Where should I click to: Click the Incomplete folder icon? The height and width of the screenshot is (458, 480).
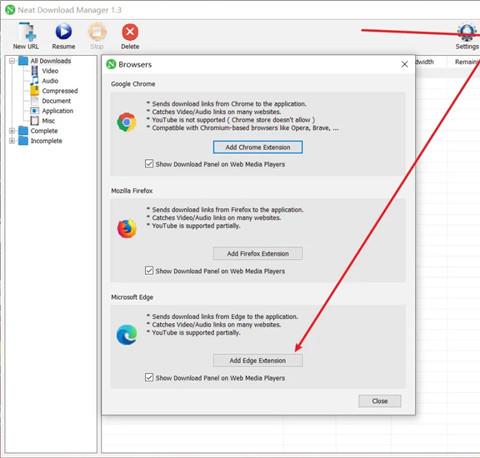coord(23,141)
